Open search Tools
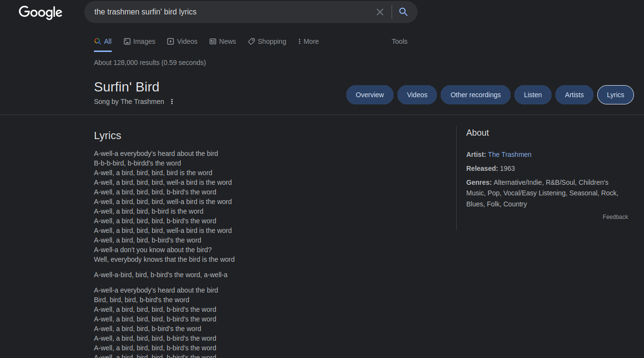This screenshot has width=644, height=358. tap(399, 41)
